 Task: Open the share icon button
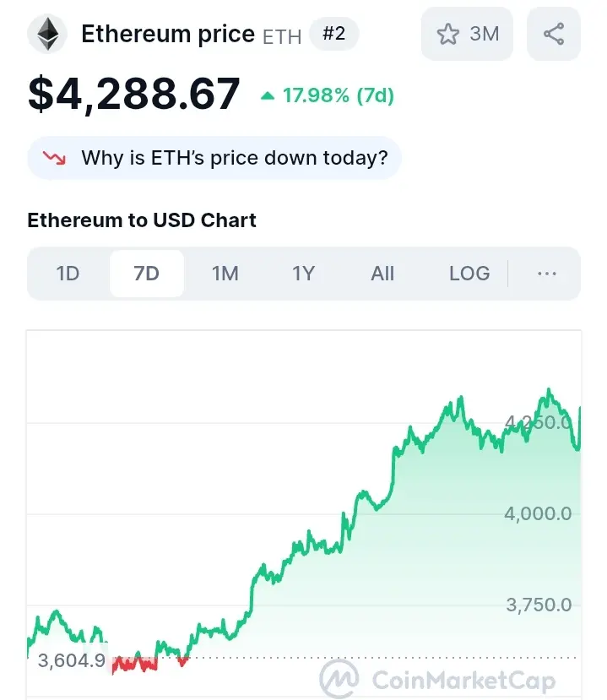pos(554,34)
